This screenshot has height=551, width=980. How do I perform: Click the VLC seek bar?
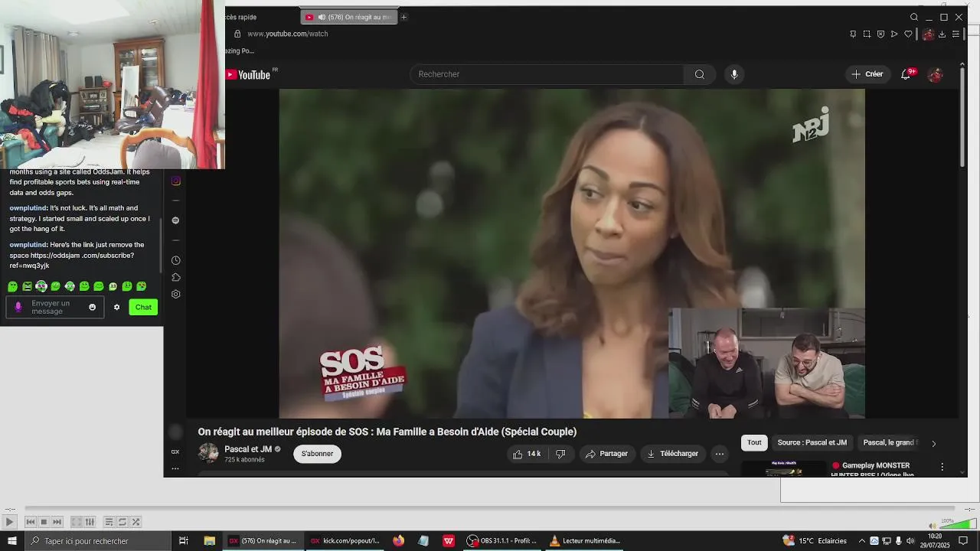tap(489, 508)
